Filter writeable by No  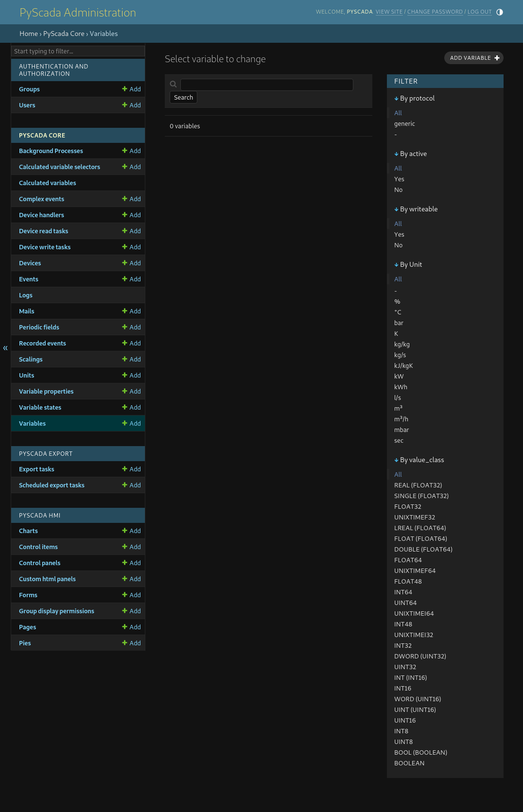click(x=398, y=245)
